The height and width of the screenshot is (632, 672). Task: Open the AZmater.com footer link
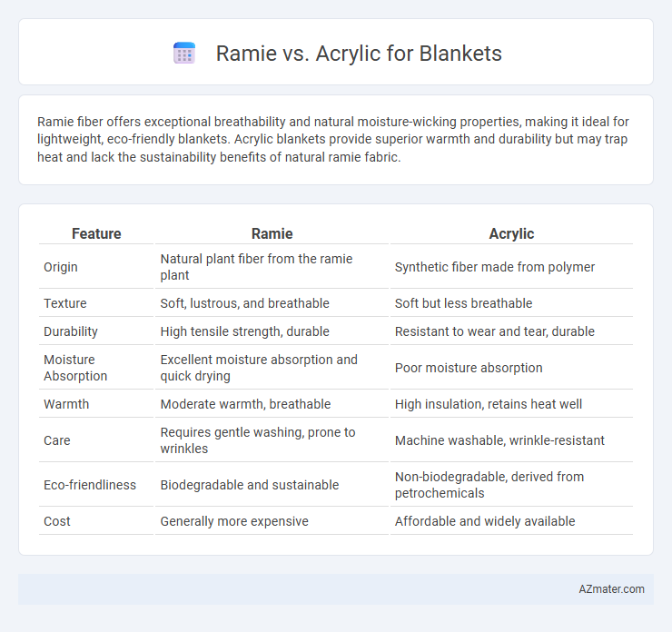click(x=611, y=589)
